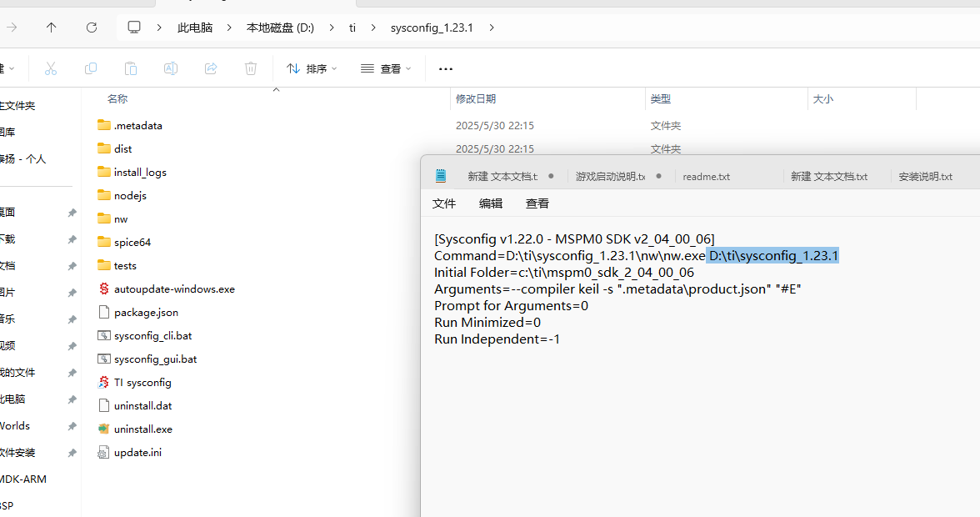Open the 排序 sort dropdown

point(312,68)
